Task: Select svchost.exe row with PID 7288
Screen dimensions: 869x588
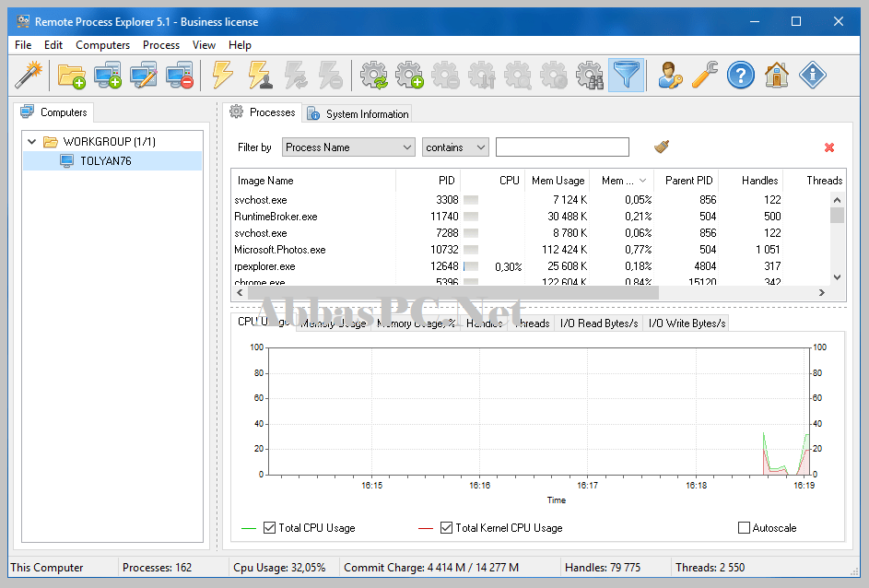Action: 531,233
